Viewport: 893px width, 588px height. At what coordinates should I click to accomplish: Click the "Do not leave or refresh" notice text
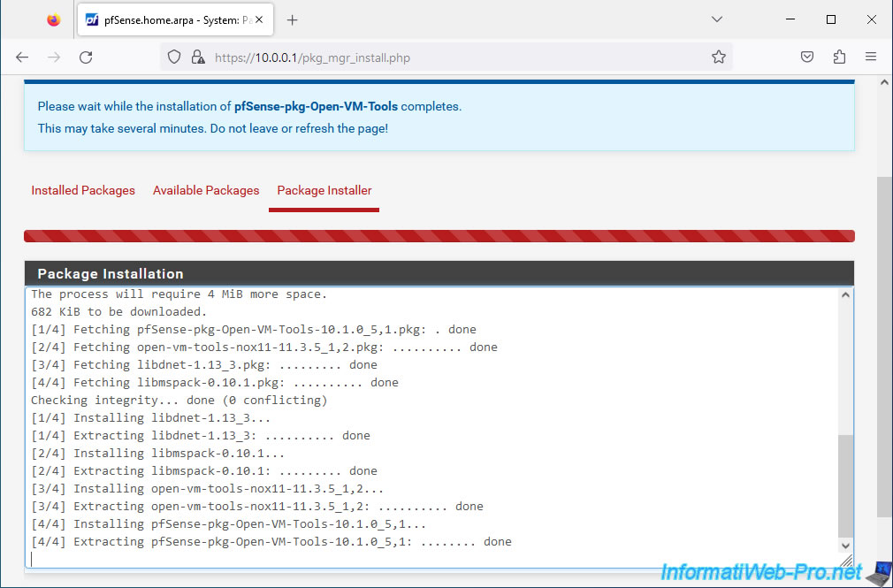(299, 129)
